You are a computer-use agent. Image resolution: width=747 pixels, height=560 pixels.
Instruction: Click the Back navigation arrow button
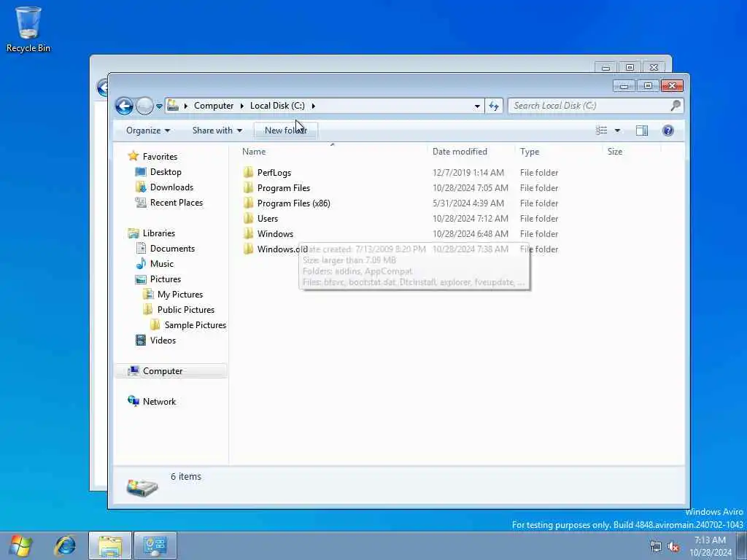tap(124, 106)
